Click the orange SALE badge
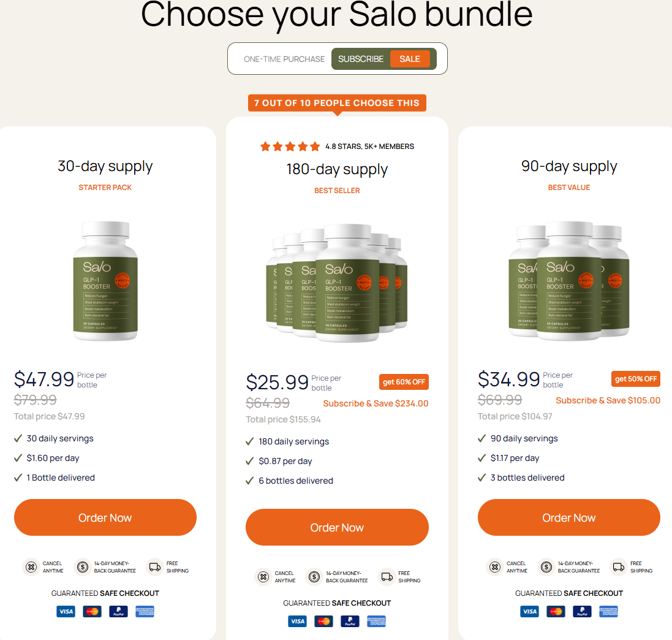Image resolution: width=672 pixels, height=640 pixels. pos(410,59)
